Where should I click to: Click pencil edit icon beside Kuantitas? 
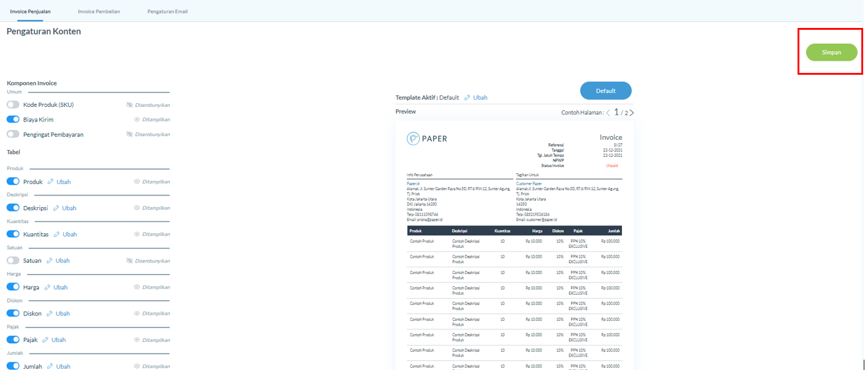[57, 235]
